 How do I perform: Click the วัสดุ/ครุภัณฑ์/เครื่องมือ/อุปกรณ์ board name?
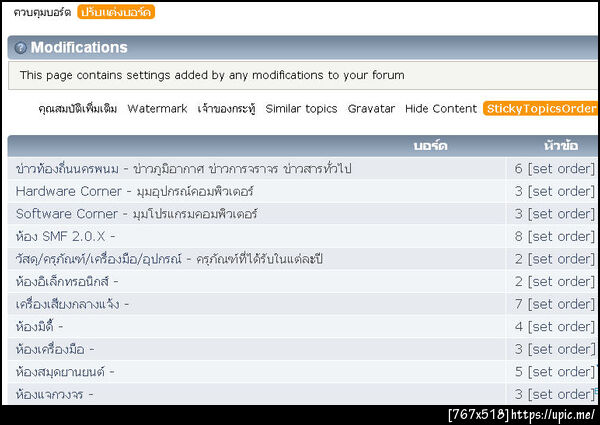tap(99, 259)
